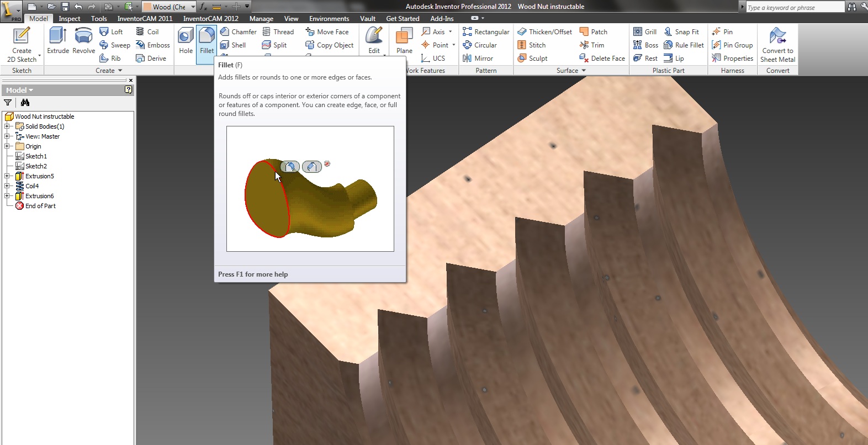Open the Derive command
The height and width of the screenshot is (445, 868).
coord(151,59)
